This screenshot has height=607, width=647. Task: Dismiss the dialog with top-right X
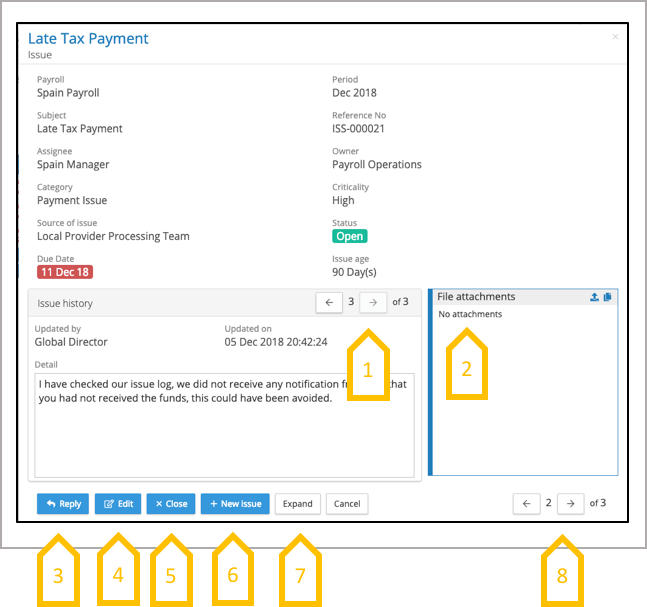pyautogui.click(x=615, y=37)
